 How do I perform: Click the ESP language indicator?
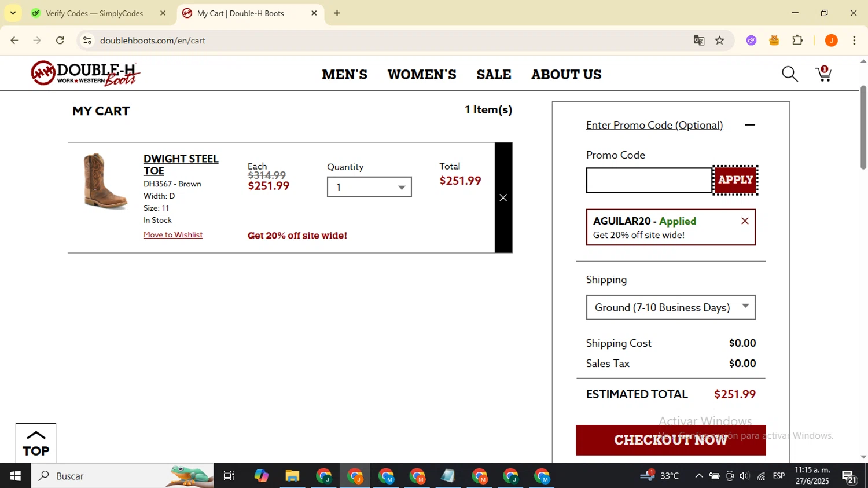779,476
